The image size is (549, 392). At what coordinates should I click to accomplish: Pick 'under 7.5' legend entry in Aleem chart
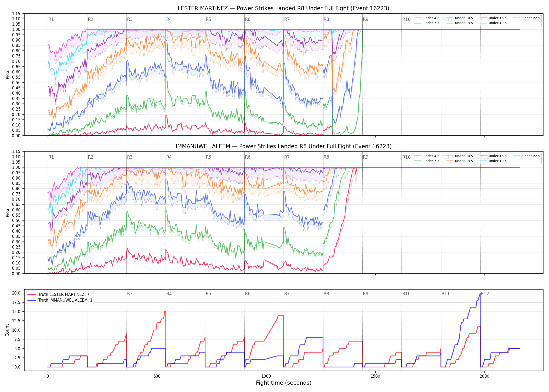pyautogui.click(x=427, y=161)
